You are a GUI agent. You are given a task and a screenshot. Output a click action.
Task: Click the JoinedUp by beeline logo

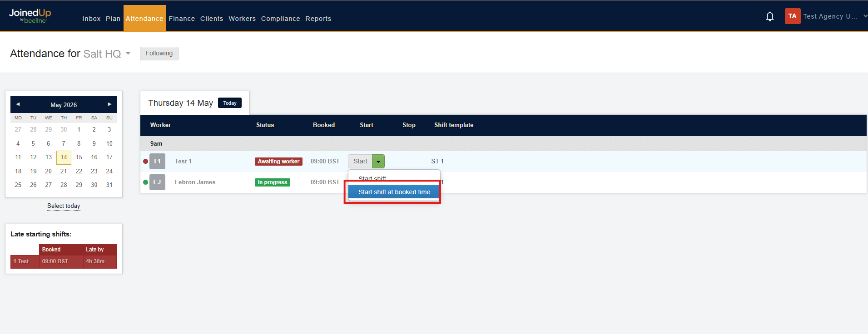[x=30, y=16]
